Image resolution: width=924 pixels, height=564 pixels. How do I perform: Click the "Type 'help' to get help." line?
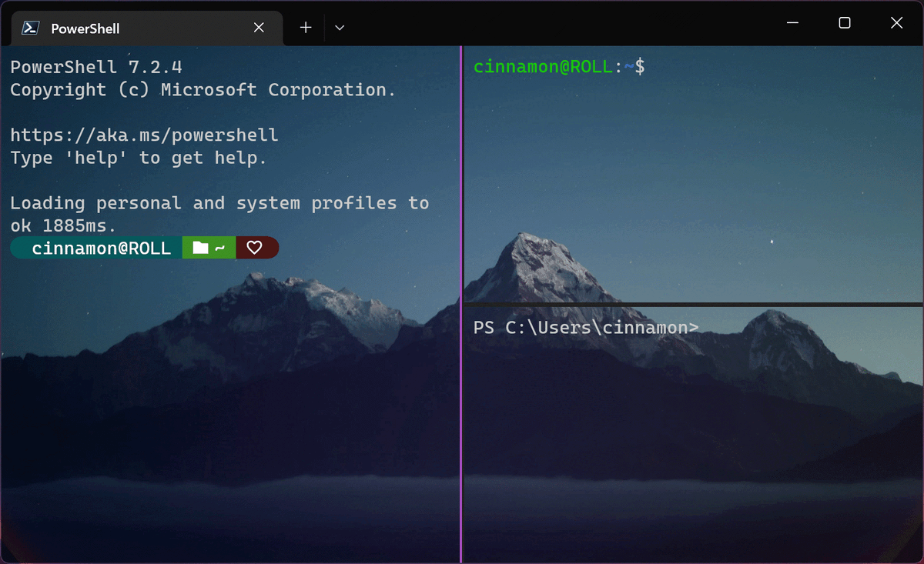[x=139, y=158]
